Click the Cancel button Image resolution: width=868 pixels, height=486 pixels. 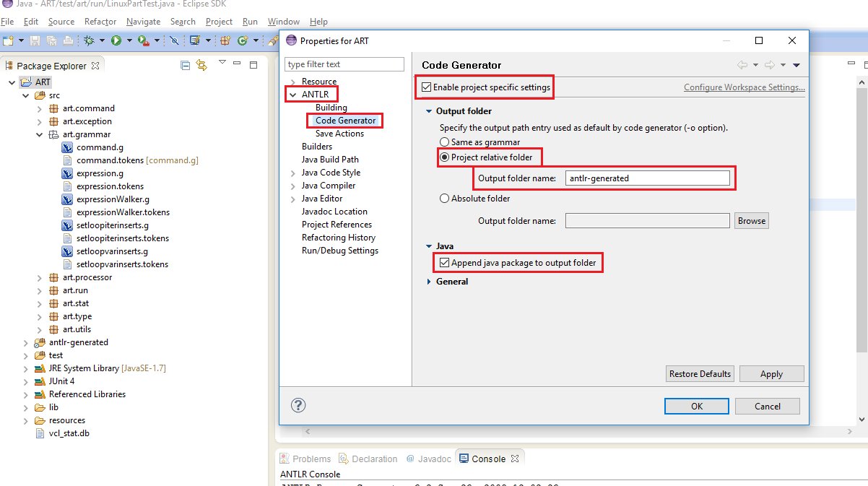pos(768,406)
